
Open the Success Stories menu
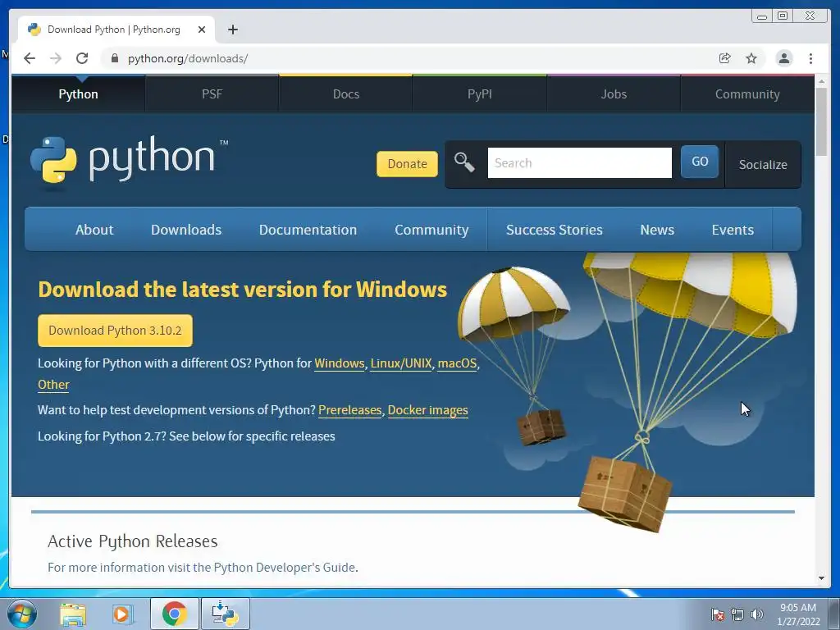(554, 230)
